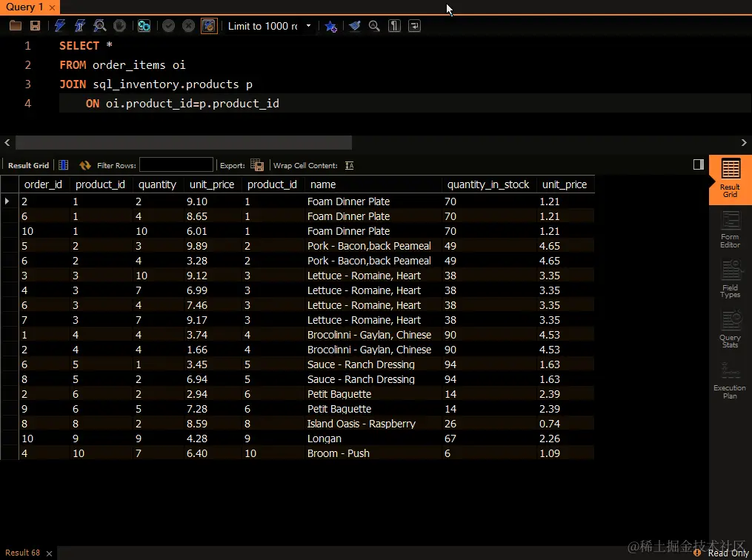Beautify query with broom icon
Image resolution: width=752 pixels, height=560 pixels.
[x=354, y=26]
